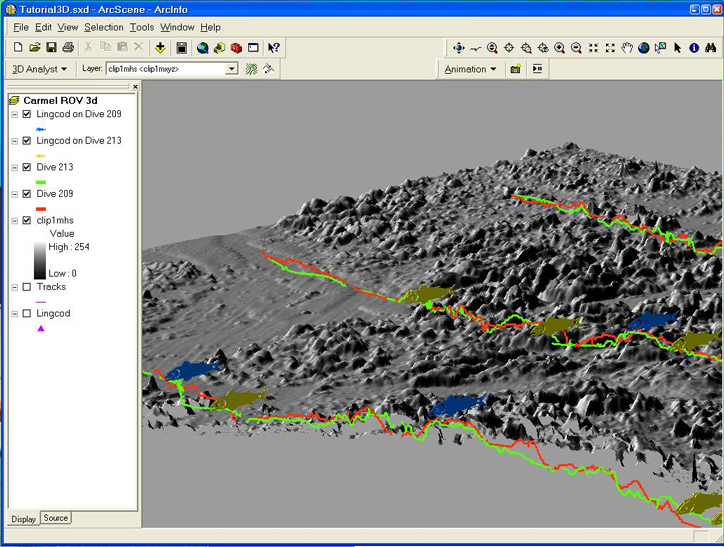Screen dimensions: 724x547
Task: Open the Animation Controls icon
Action: pyautogui.click(x=537, y=69)
